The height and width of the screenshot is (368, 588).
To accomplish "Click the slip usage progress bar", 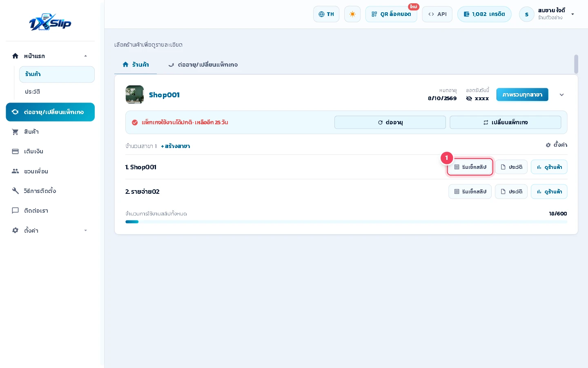I will pos(346,222).
